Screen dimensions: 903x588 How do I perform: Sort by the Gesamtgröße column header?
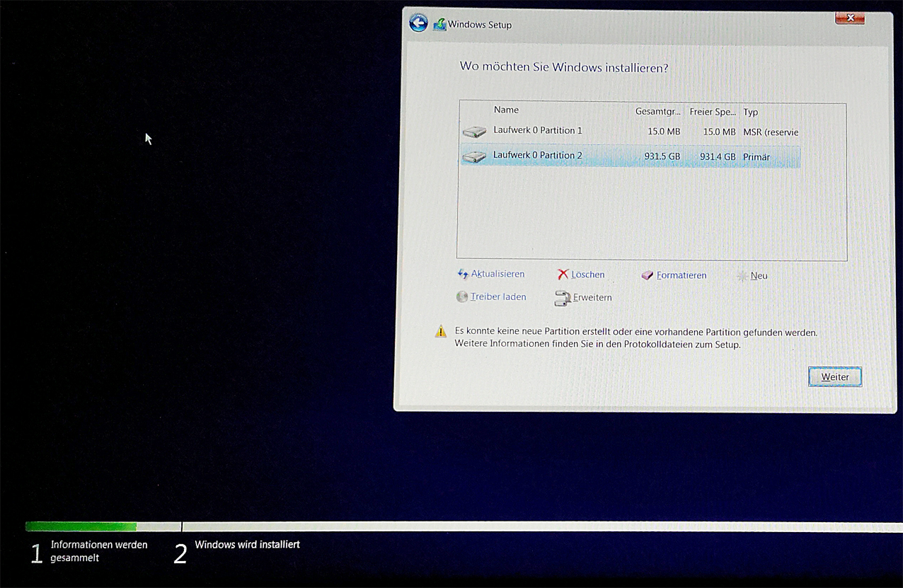(657, 112)
